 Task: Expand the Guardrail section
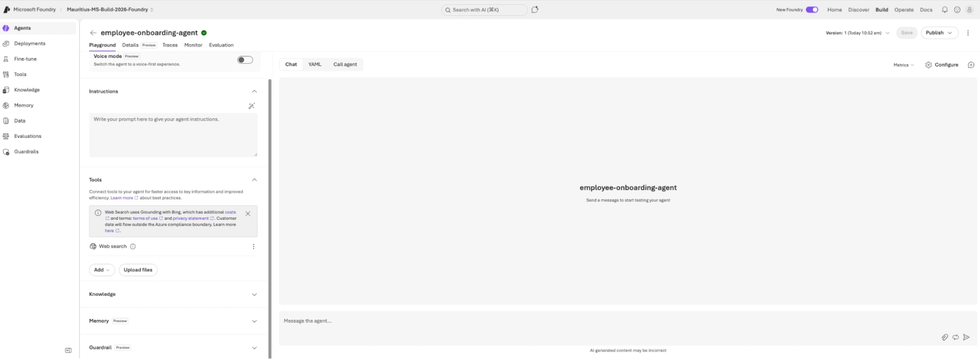[x=254, y=348]
